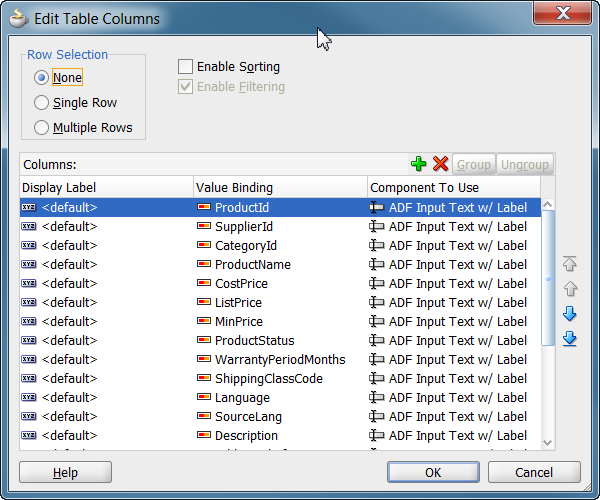Select the MinPrice value binding cell
This screenshot has height=500, width=600.
(280, 321)
